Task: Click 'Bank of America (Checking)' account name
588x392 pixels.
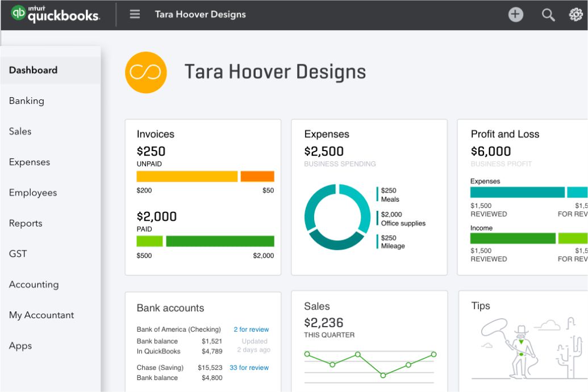Action: [179, 330]
